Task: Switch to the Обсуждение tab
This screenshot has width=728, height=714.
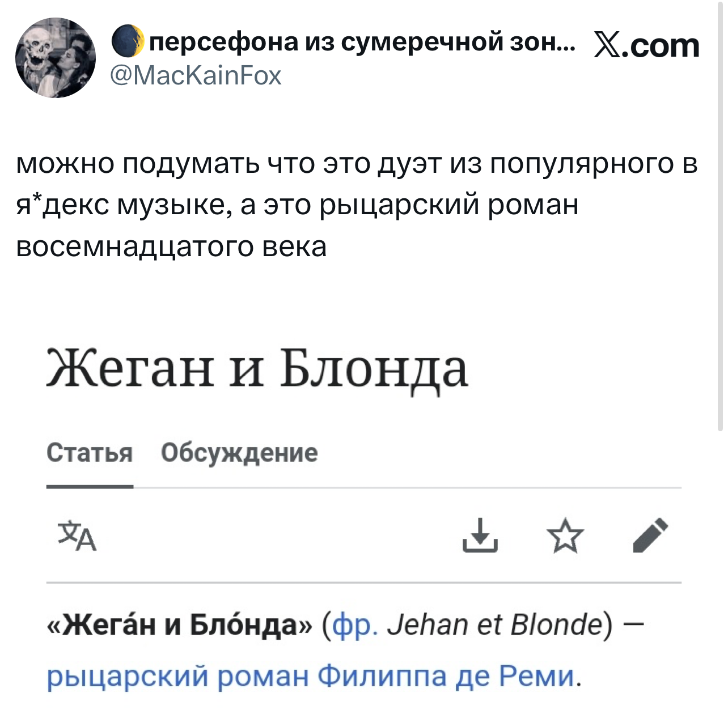Action: click(239, 453)
